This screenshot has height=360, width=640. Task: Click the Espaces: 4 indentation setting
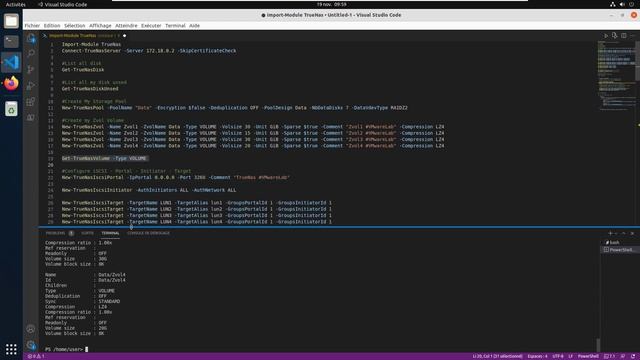point(537,356)
